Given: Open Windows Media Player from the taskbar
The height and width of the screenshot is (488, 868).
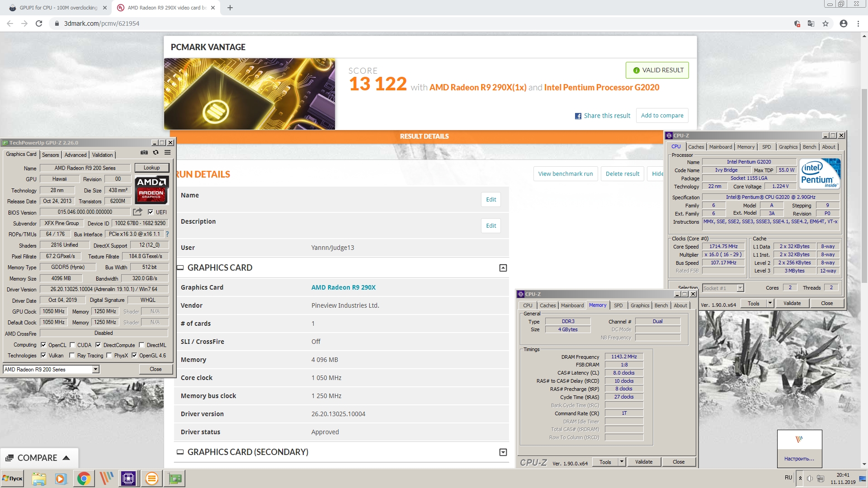Looking at the screenshot, I should [61, 479].
